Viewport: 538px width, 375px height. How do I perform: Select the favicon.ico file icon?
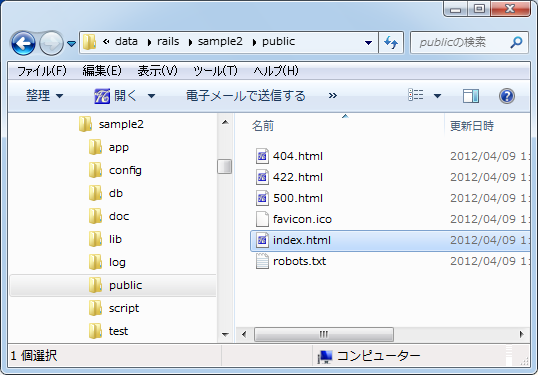[x=262, y=219]
